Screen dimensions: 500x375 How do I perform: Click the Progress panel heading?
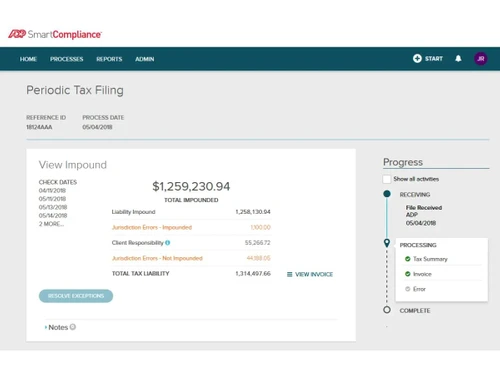click(x=403, y=162)
